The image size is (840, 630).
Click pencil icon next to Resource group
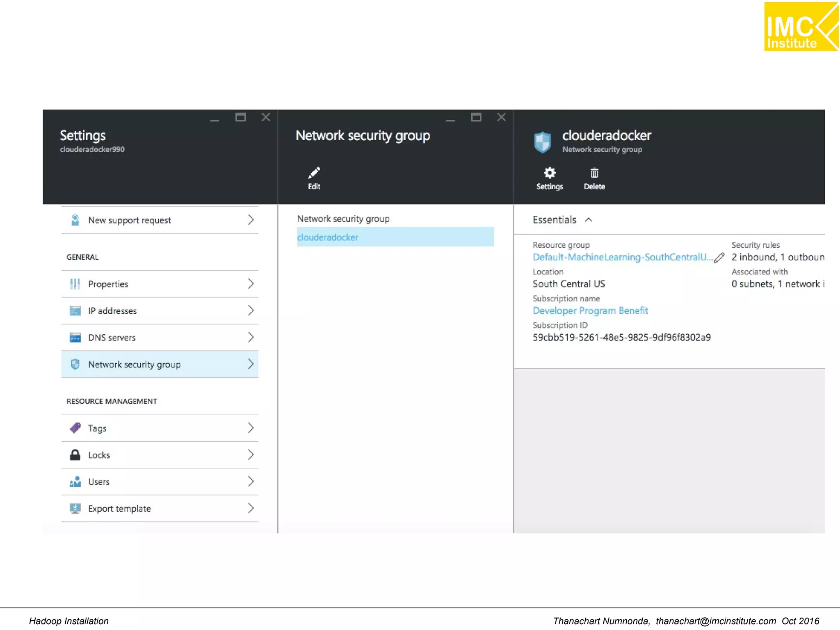pos(719,258)
